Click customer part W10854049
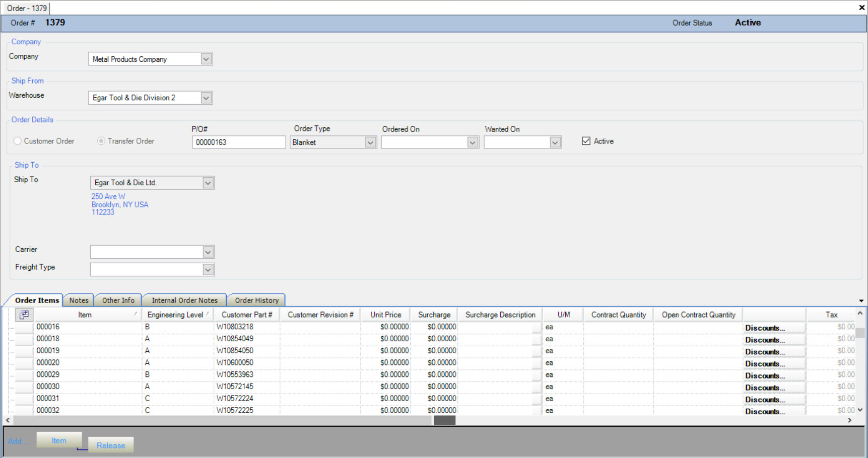Viewport: 868px width, 458px height. [235, 339]
